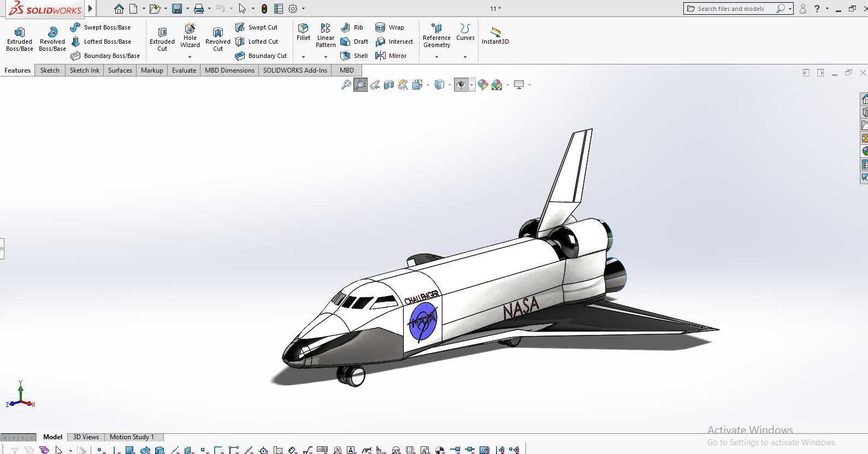Open SOLIDWORKS Resources home task pane tab
868x454 pixels.
click(864, 99)
